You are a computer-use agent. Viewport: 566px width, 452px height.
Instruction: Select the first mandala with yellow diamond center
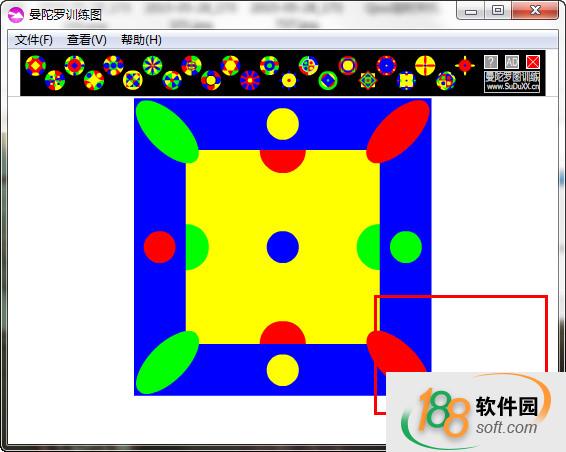click(35, 66)
